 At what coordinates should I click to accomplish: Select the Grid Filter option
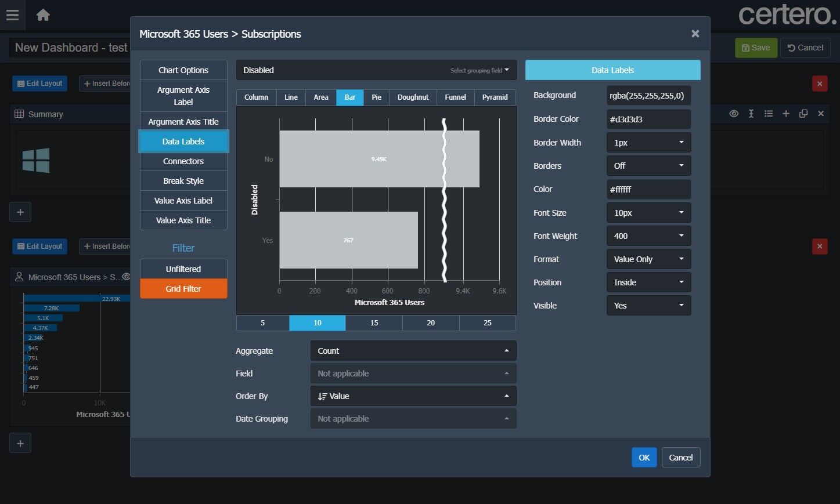[183, 289]
